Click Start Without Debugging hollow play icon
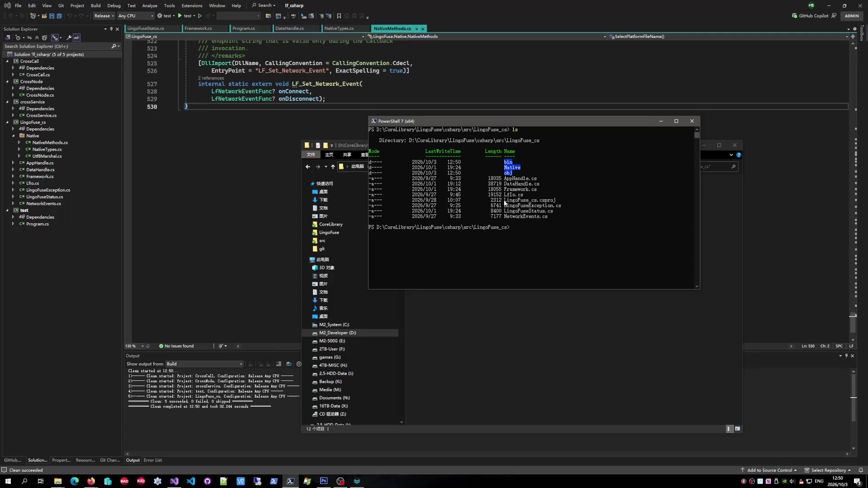 click(x=200, y=16)
